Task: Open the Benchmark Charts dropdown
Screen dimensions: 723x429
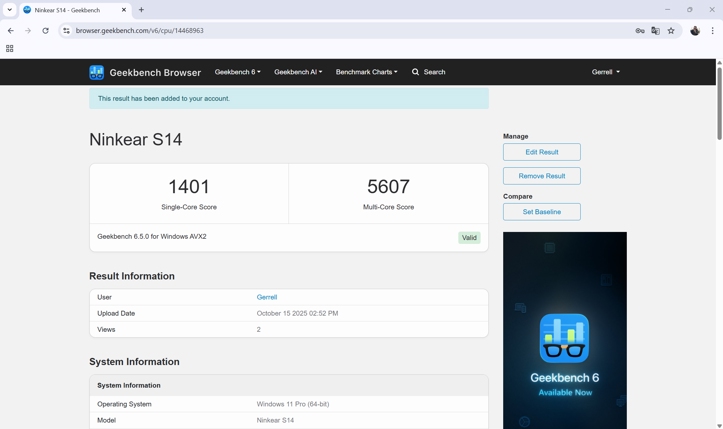Action: click(366, 72)
